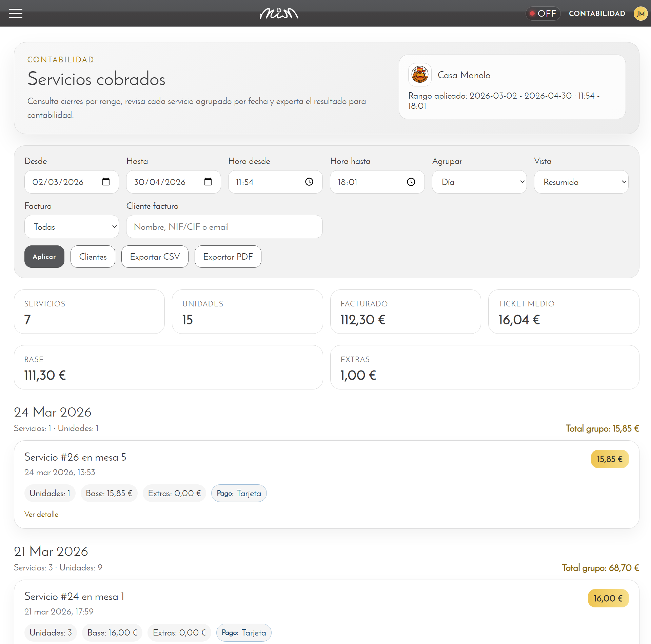Image resolution: width=651 pixels, height=644 pixels.
Task: Click the 15,85 € amount badge
Action: (610, 459)
